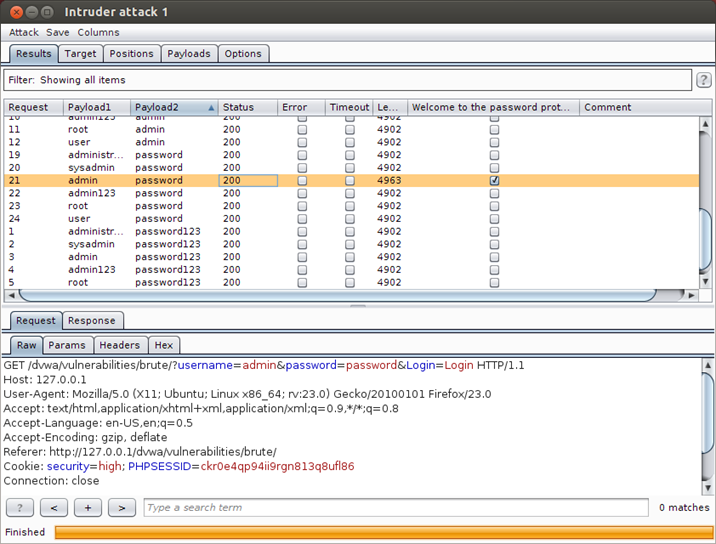Open the Headers view tab
The height and width of the screenshot is (544, 716).
pos(119,345)
